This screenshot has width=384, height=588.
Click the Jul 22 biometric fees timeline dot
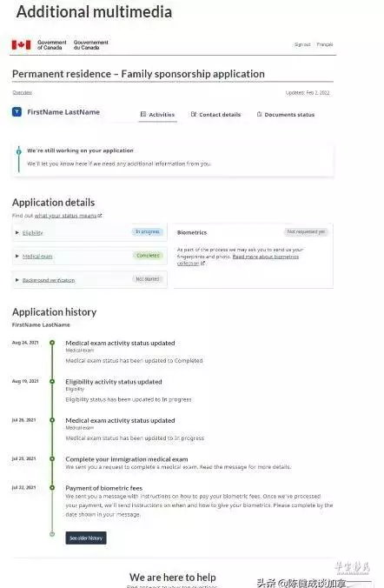click(x=52, y=487)
